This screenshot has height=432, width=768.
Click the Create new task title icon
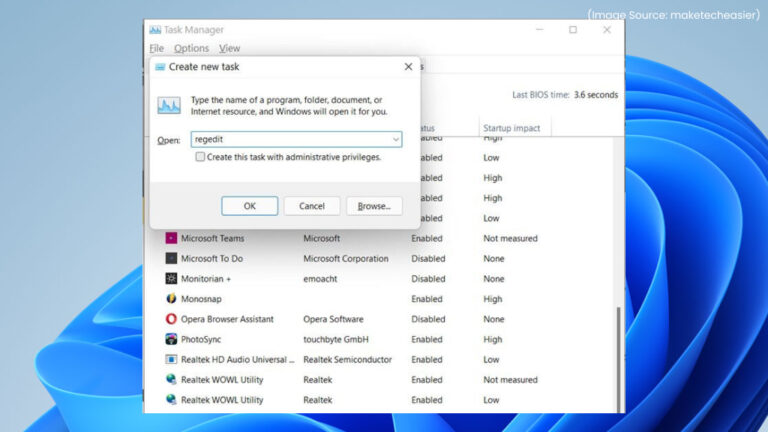[160, 67]
